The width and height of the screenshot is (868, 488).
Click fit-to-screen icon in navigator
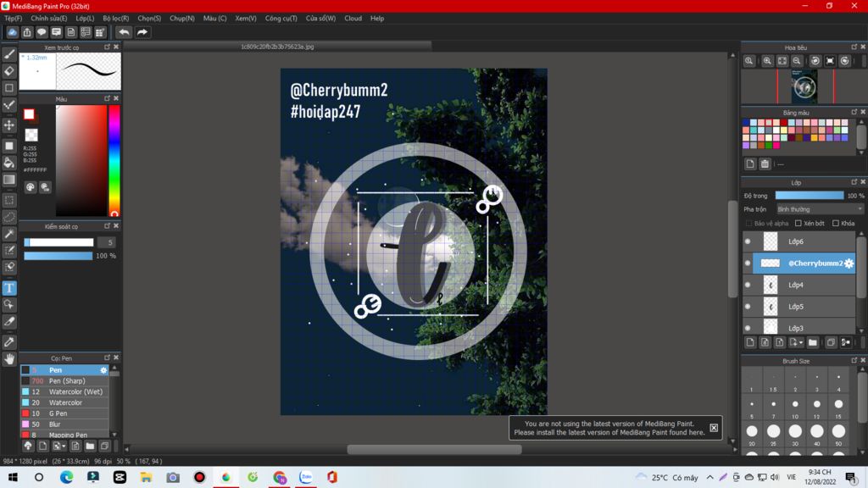(782, 61)
